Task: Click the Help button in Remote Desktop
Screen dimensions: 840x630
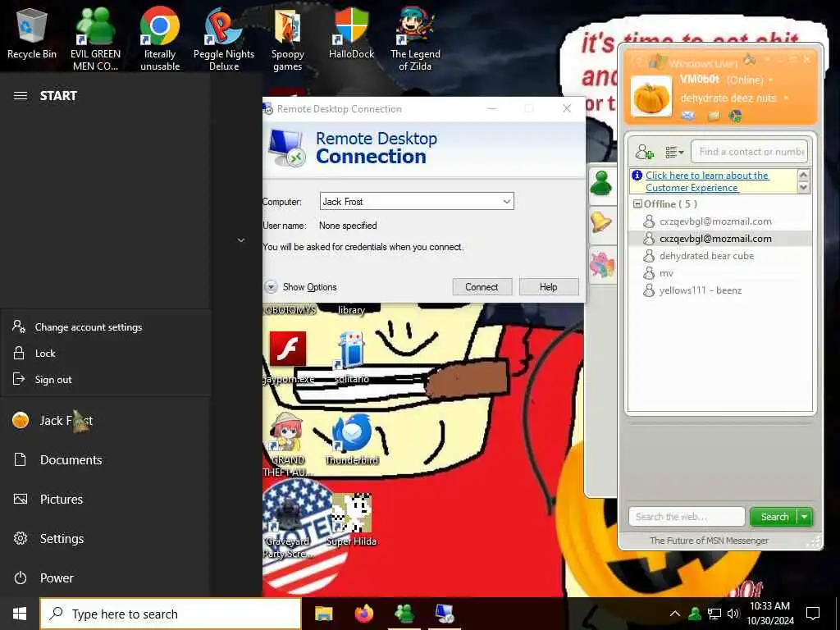Action: pyautogui.click(x=549, y=286)
